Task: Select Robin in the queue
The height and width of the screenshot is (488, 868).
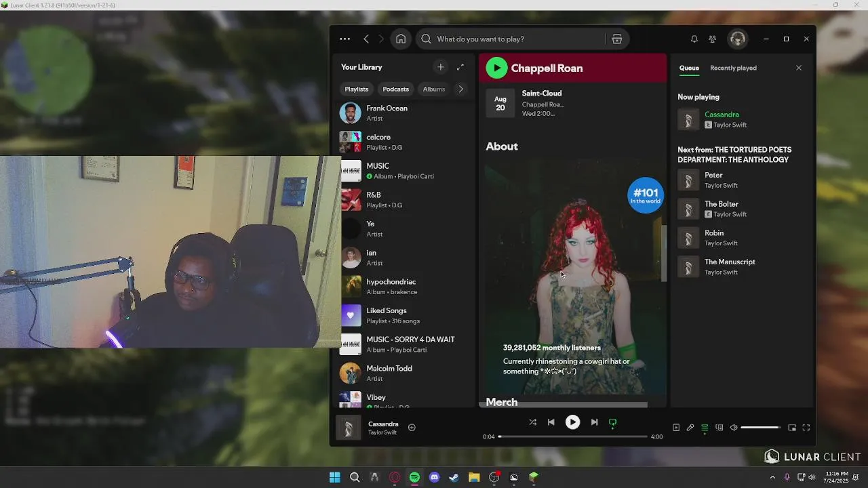Action: pos(742,238)
